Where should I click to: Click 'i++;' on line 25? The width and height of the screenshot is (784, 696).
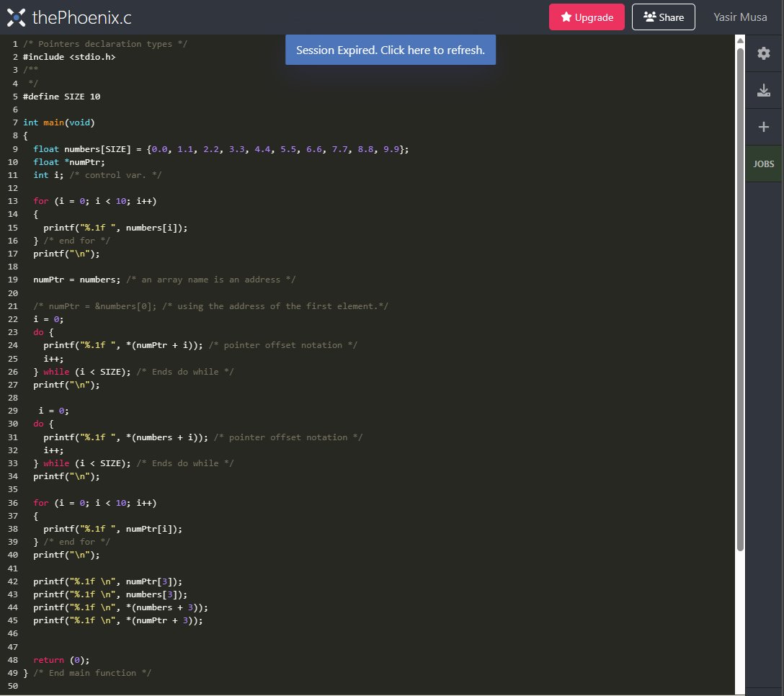[x=53, y=359]
